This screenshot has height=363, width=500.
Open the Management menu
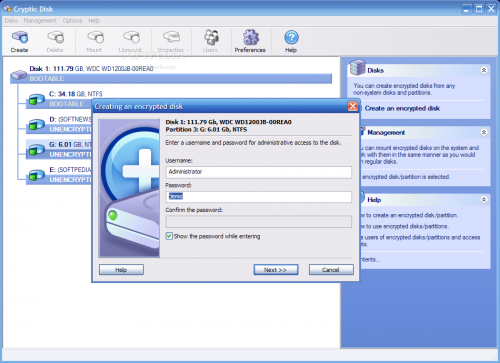click(40, 21)
